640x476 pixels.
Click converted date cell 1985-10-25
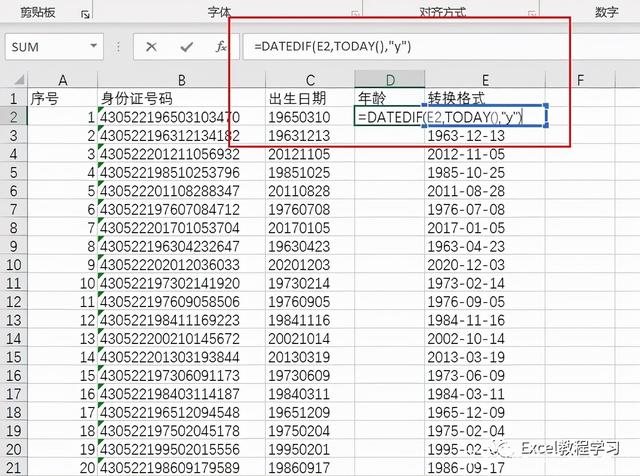pyautogui.click(x=485, y=172)
